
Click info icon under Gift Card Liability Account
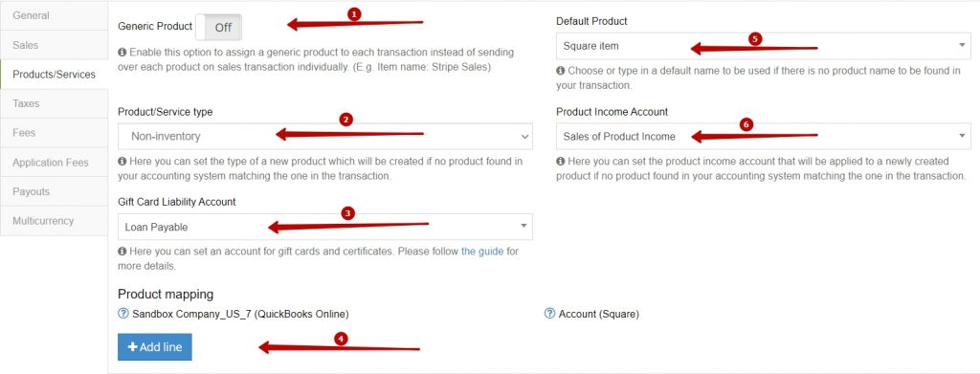[122, 252]
